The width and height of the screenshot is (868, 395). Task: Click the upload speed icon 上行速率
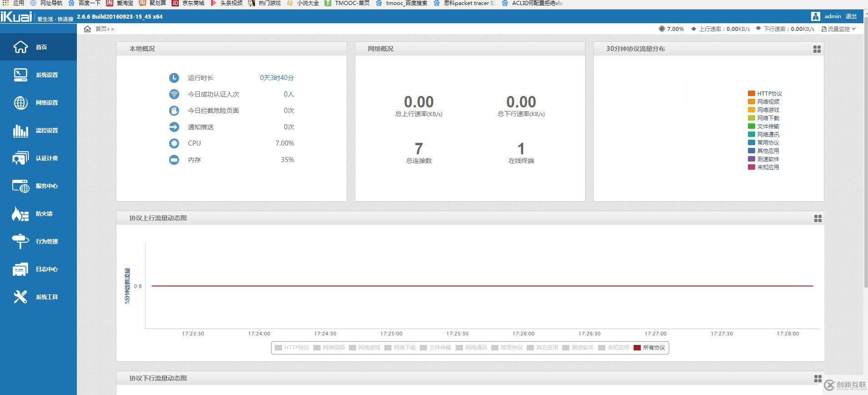pyautogui.click(x=693, y=29)
